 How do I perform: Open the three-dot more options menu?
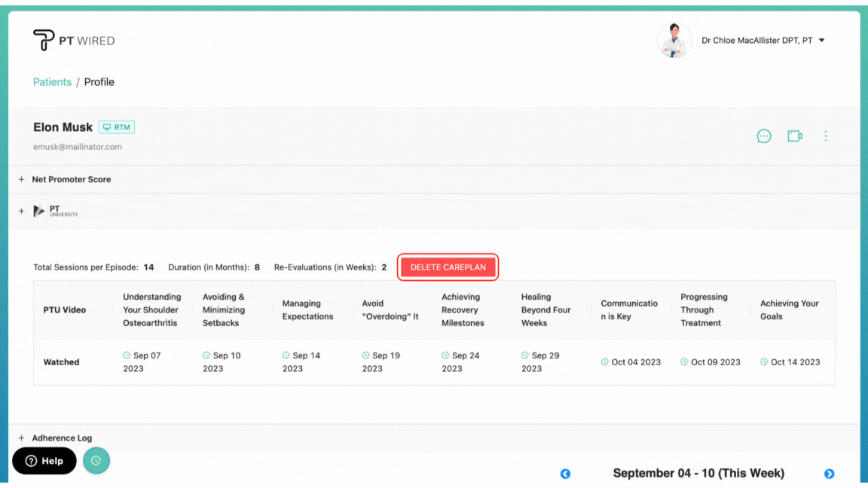(x=826, y=136)
